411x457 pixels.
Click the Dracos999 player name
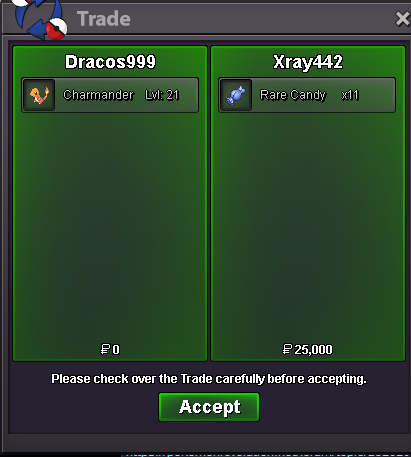pyautogui.click(x=110, y=62)
